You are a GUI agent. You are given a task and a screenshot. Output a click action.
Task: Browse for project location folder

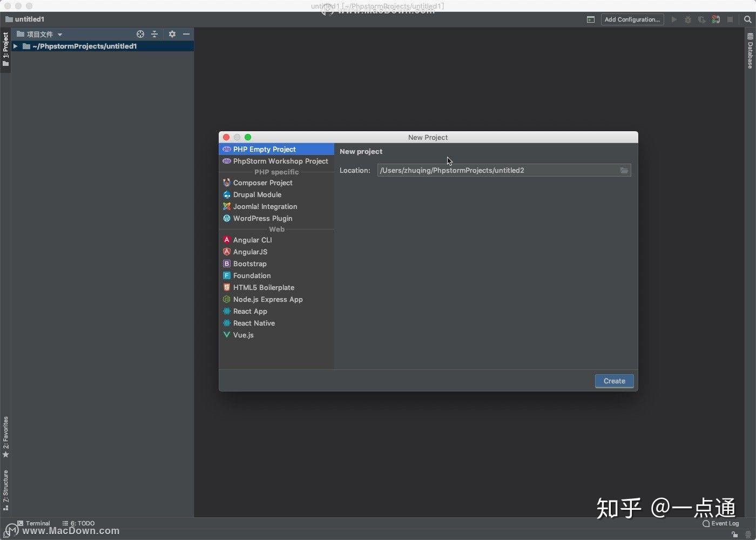tap(624, 170)
